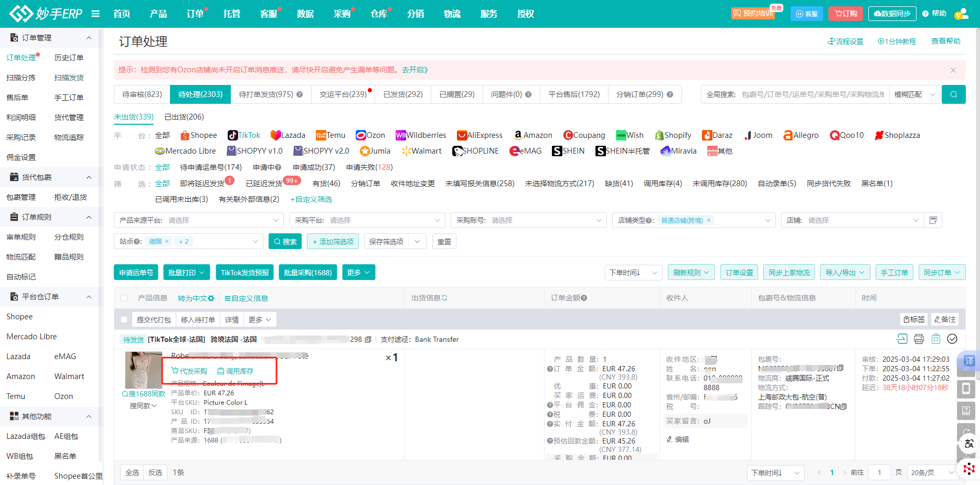Image resolution: width=980 pixels, height=485 pixels.
Task: Filter orders by Allegro platform
Action: (x=801, y=135)
